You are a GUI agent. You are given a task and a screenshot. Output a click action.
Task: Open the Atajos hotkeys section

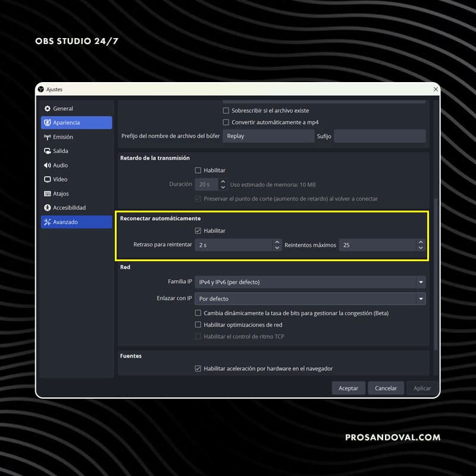(x=77, y=194)
